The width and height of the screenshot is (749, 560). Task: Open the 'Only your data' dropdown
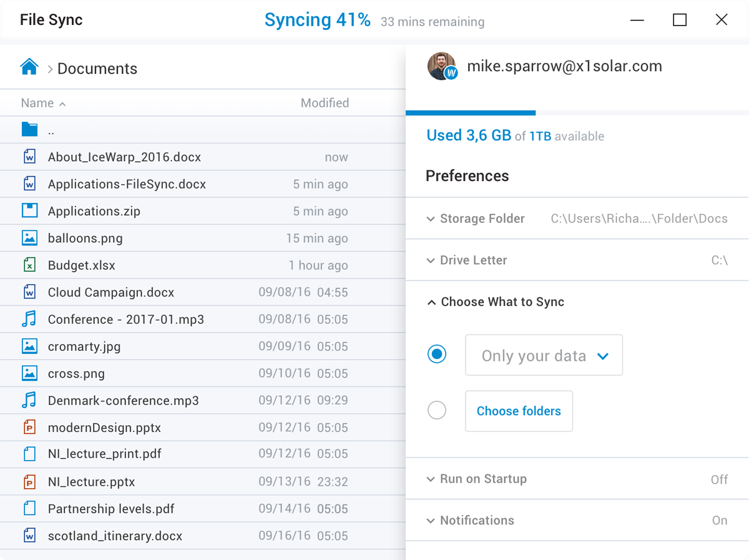tap(544, 355)
